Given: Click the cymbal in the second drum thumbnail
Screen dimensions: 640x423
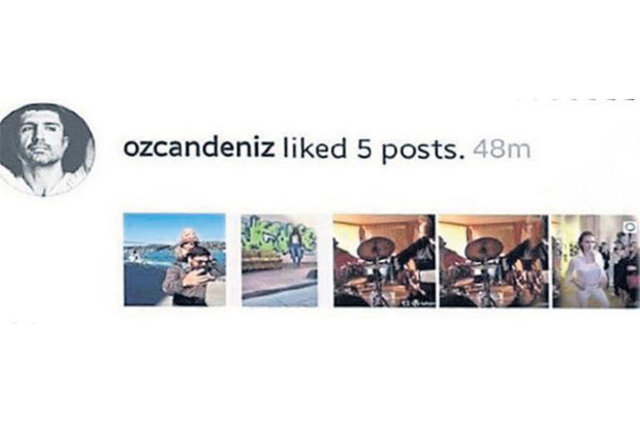Looking at the screenshot, I should pyautogui.click(x=484, y=248).
